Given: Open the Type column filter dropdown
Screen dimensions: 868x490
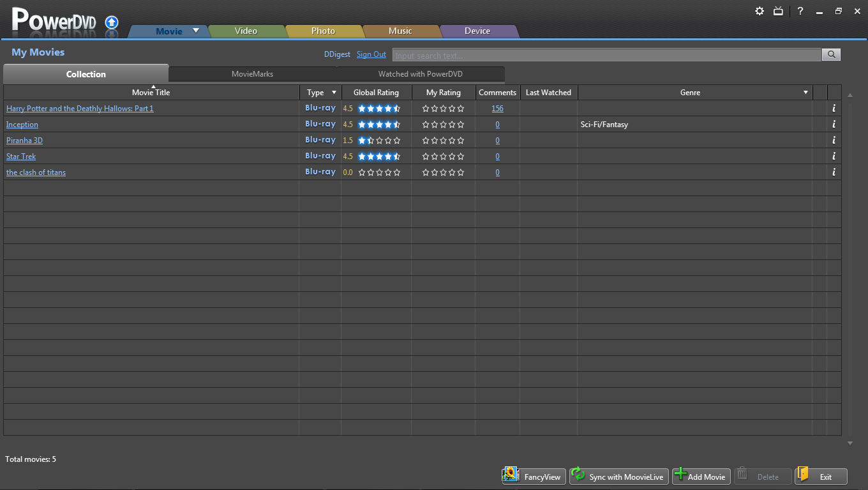Looking at the screenshot, I should pyautogui.click(x=334, y=93).
